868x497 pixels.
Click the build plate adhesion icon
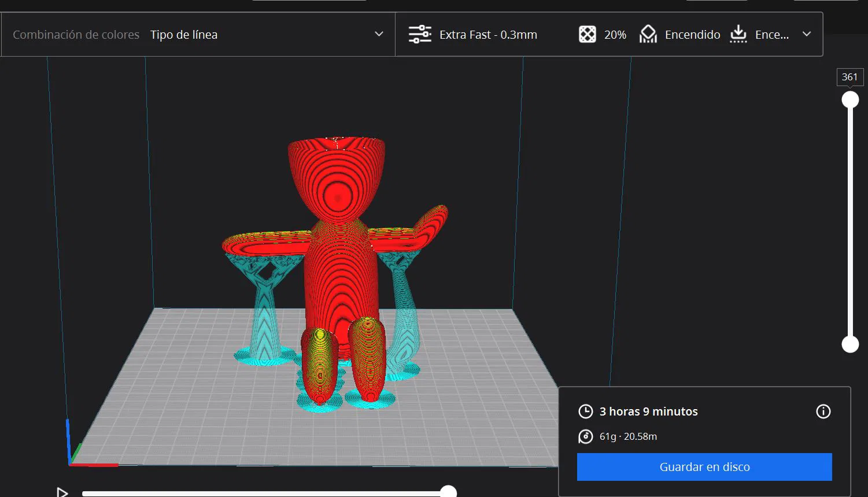738,35
